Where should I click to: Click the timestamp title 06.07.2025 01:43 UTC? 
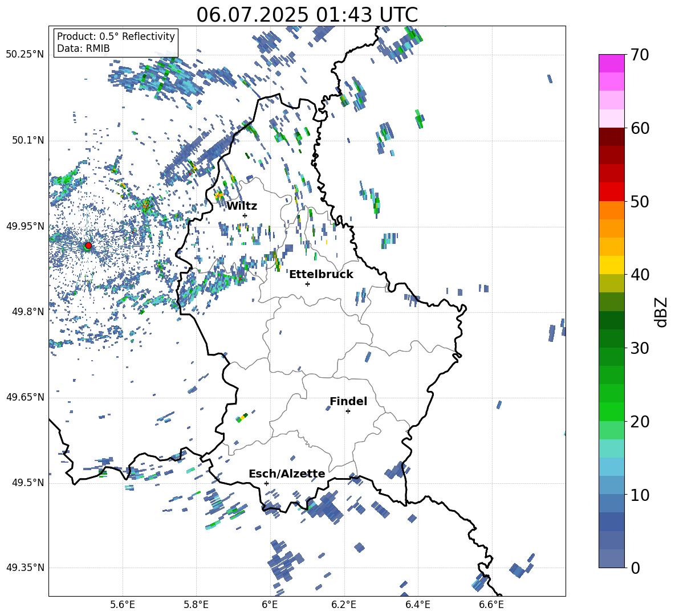307,15
